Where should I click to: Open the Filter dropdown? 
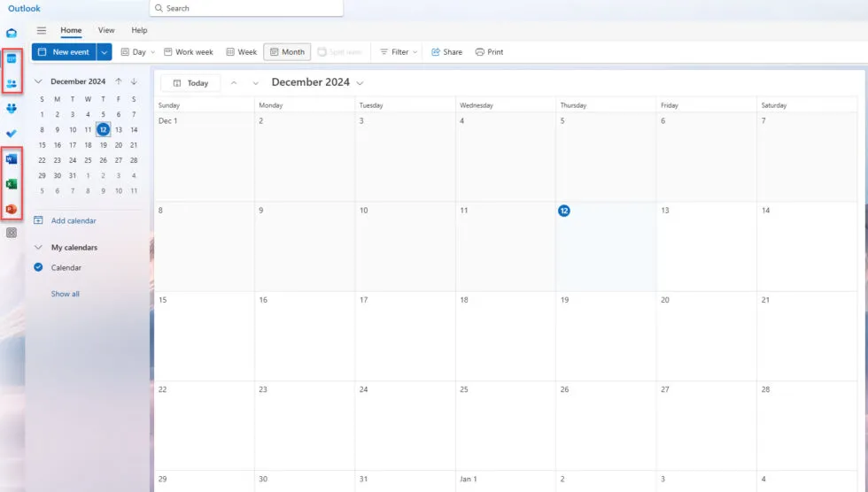coord(399,52)
